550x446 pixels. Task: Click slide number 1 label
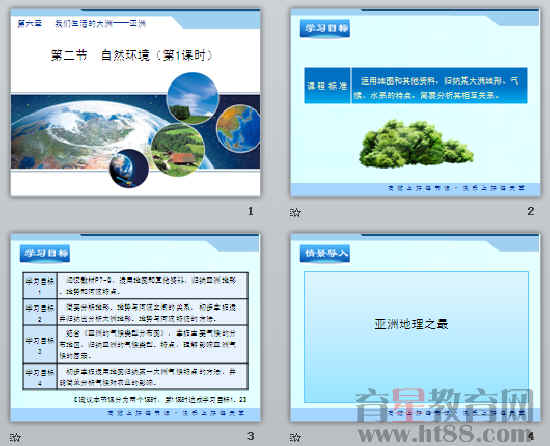click(250, 211)
